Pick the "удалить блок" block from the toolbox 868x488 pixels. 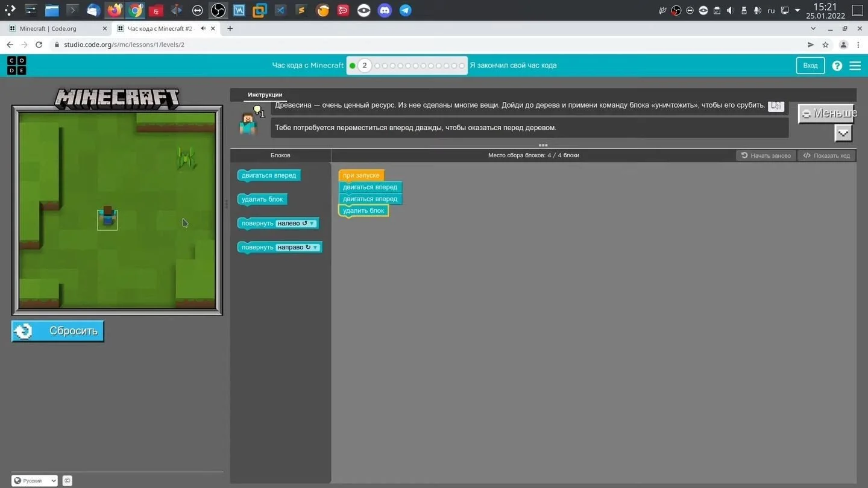tap(262, 199)
